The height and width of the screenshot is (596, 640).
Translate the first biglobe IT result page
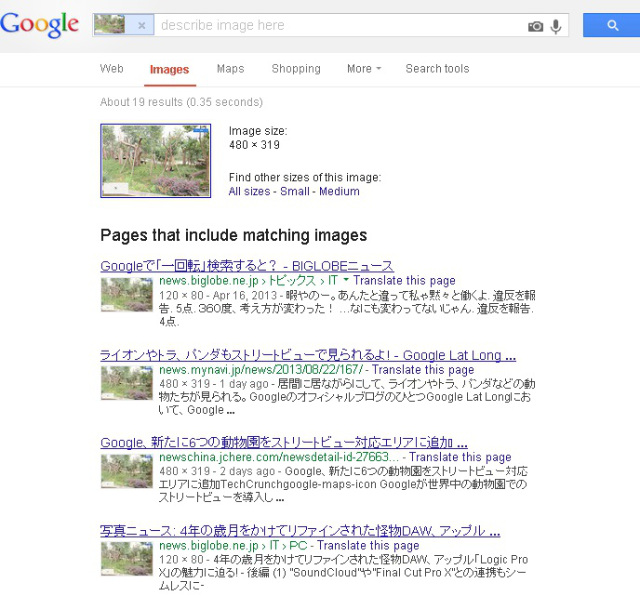404,280
